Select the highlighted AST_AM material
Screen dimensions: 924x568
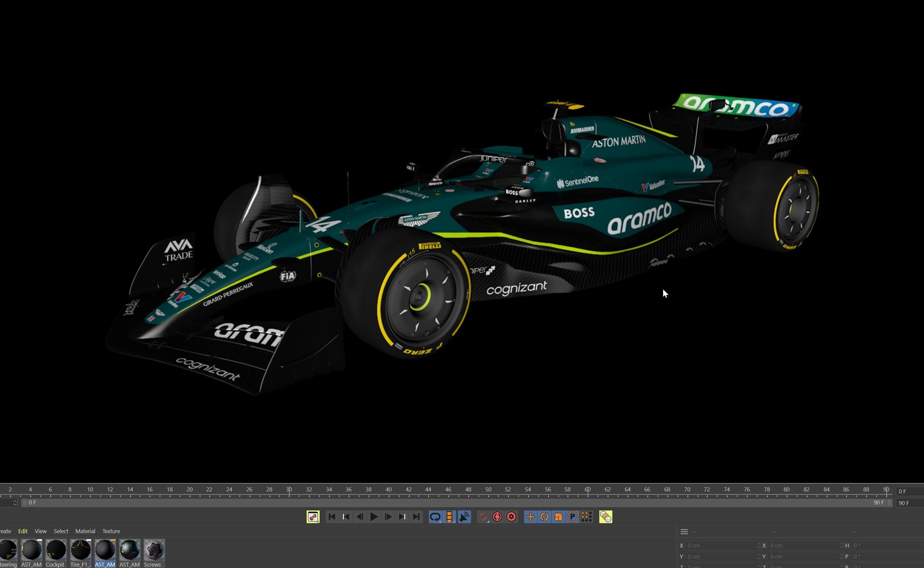click(x=105, y=550)
